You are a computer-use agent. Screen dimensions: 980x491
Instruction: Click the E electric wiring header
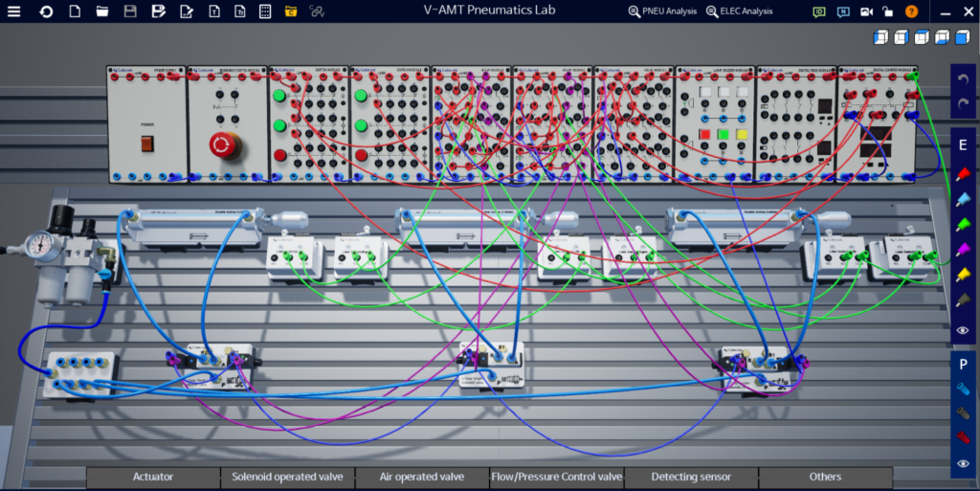coord(963,145)
